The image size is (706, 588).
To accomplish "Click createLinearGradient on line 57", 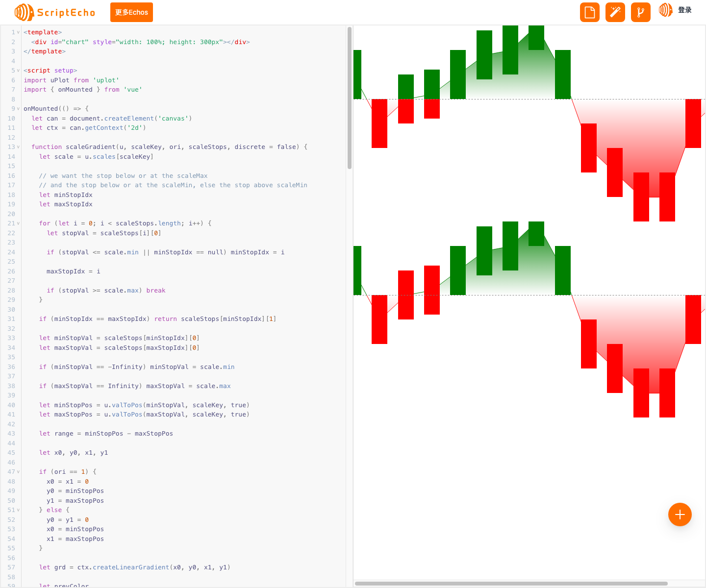I will [131, 567].
